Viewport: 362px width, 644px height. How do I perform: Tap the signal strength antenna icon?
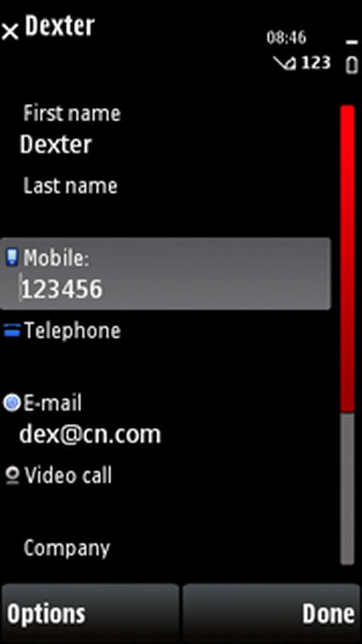click(285, 63)
